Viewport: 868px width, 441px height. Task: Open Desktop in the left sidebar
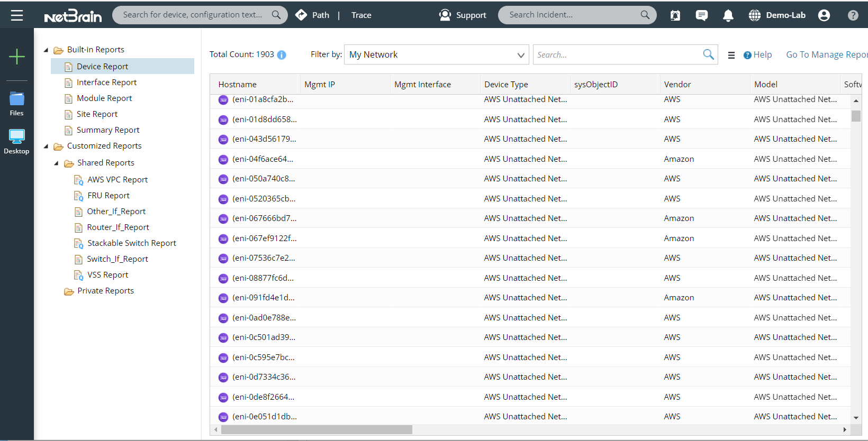tap(17, 142)
